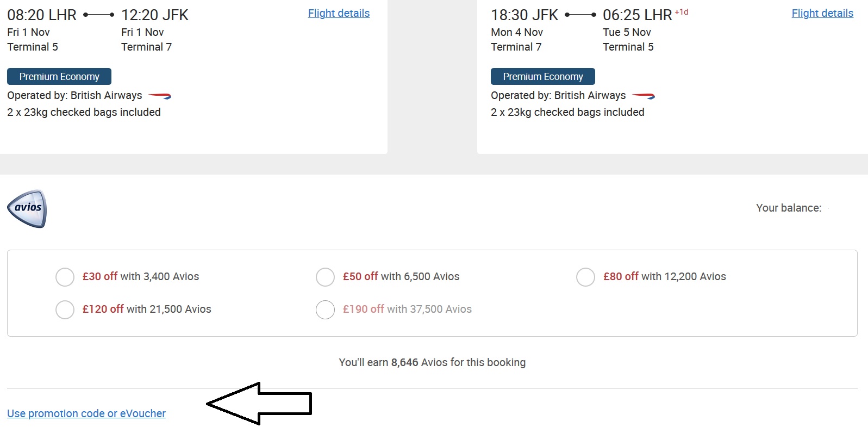Open return JFK to LHR flight details

coord(822,13)
